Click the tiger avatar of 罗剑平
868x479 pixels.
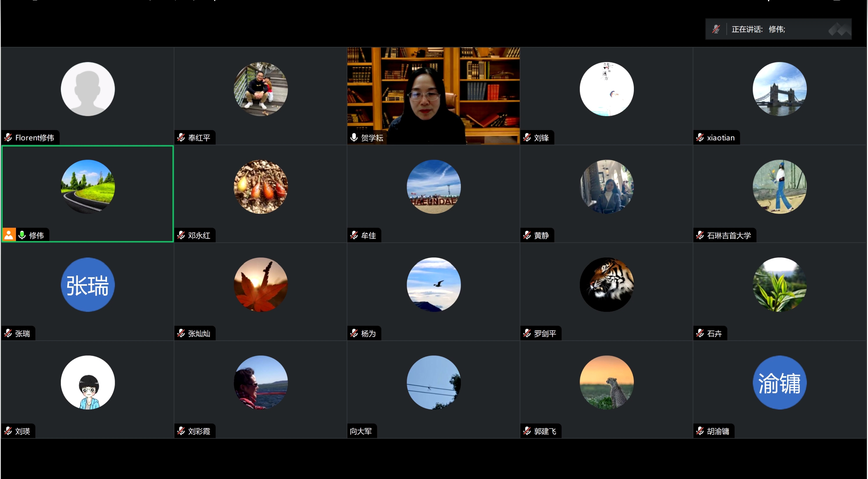(x=606, y=285)
